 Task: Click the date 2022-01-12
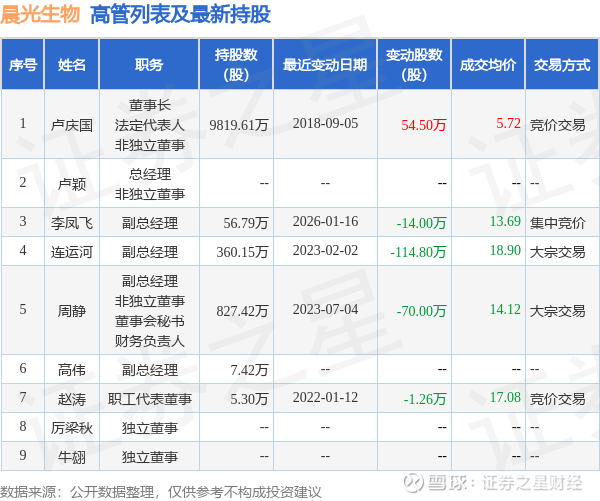click(325, 397)
